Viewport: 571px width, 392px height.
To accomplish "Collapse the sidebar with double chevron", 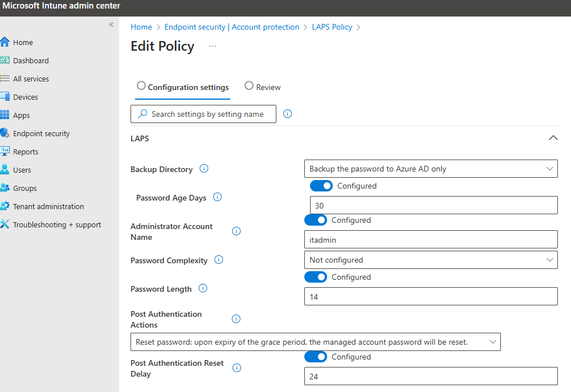I will (111, 24).
